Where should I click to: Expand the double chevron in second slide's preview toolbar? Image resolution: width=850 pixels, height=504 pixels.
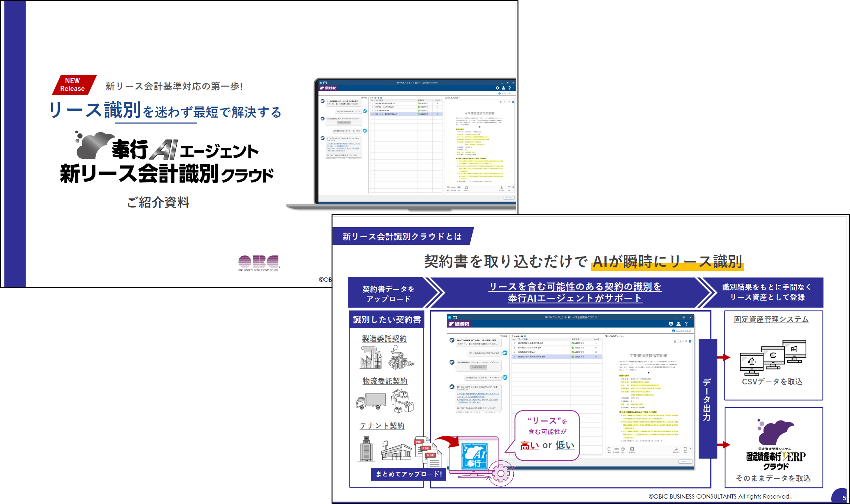coord(690,448)
